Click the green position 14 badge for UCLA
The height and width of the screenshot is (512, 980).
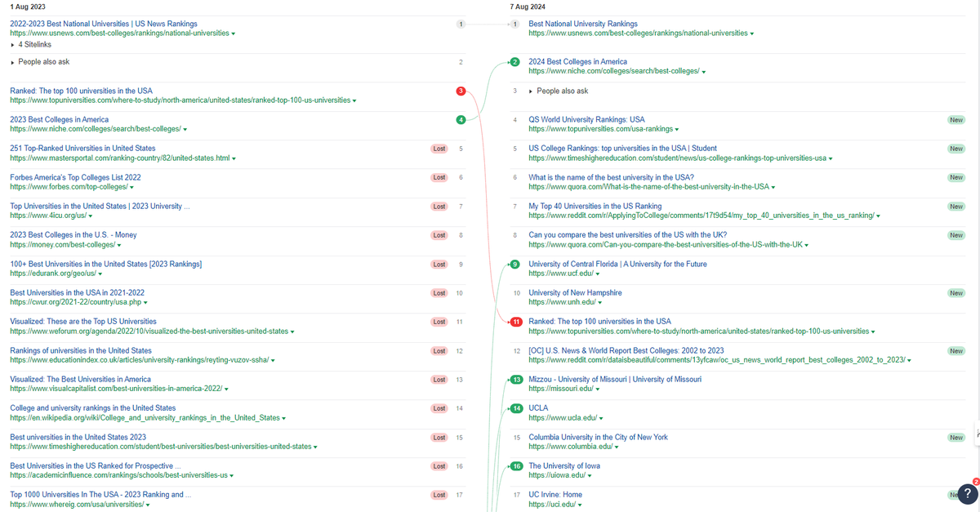(515, 408)
